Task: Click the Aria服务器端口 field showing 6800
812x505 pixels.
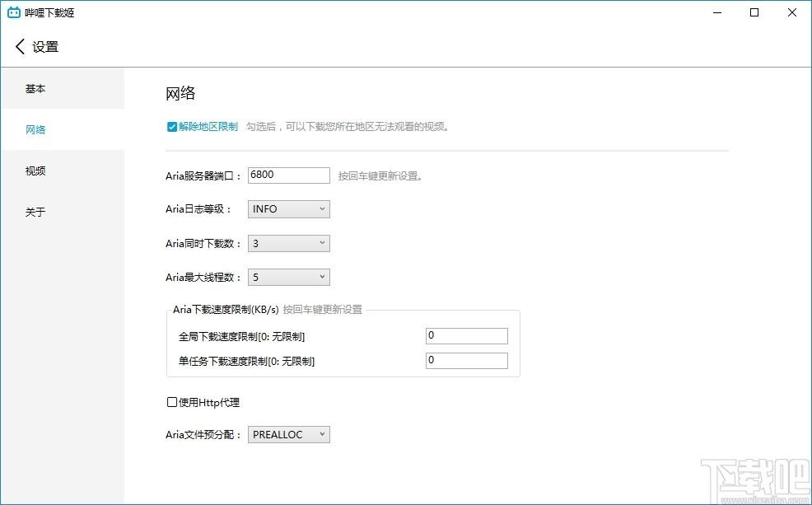Action: pyautogui.click(x=288, y=175)
